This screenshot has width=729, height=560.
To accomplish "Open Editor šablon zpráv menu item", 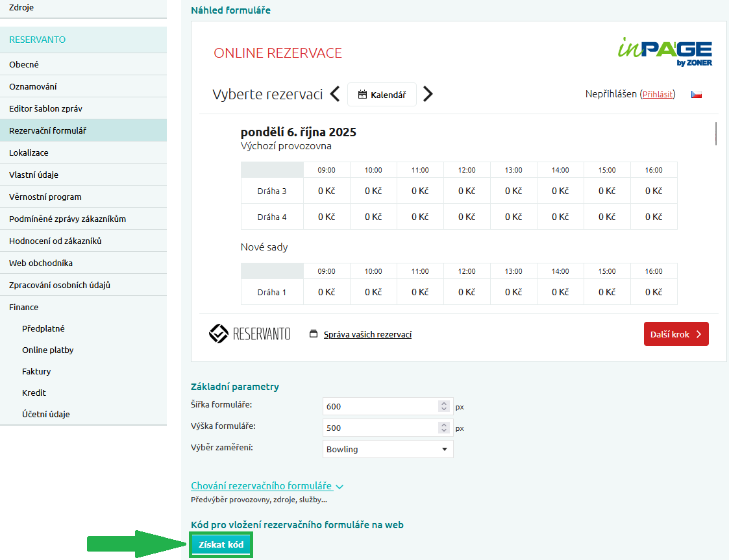I will [45, 108].
